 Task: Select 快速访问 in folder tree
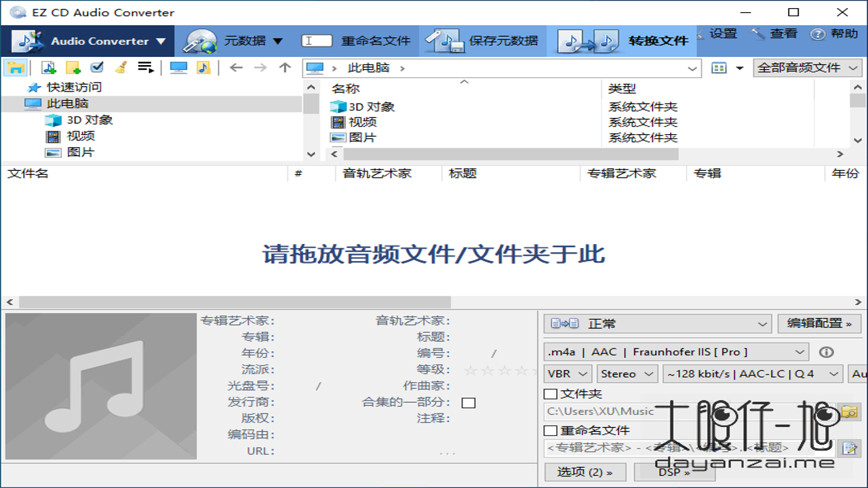74,87
